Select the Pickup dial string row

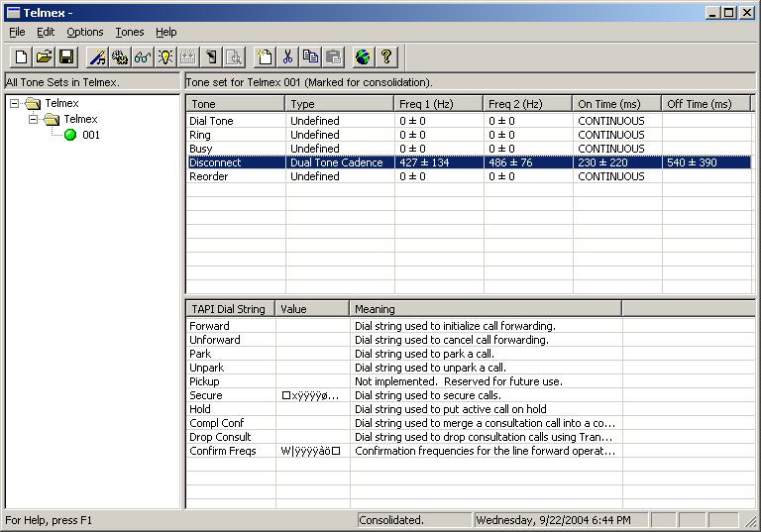pos(404,381)
